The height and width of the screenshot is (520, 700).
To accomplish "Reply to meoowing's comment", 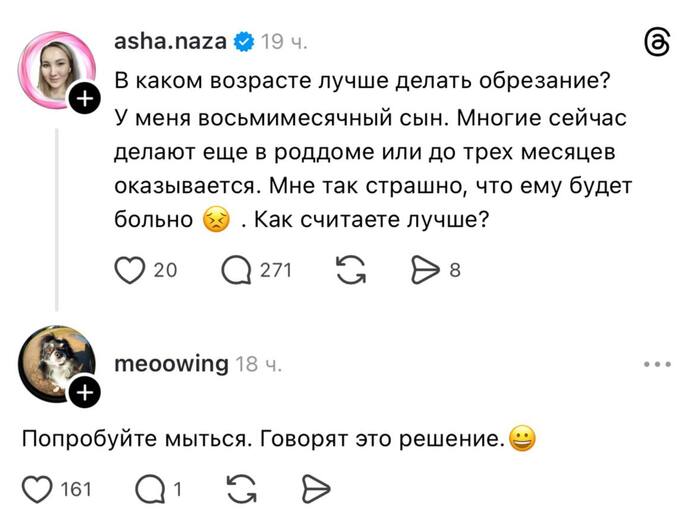I will [x=150, y=489].
